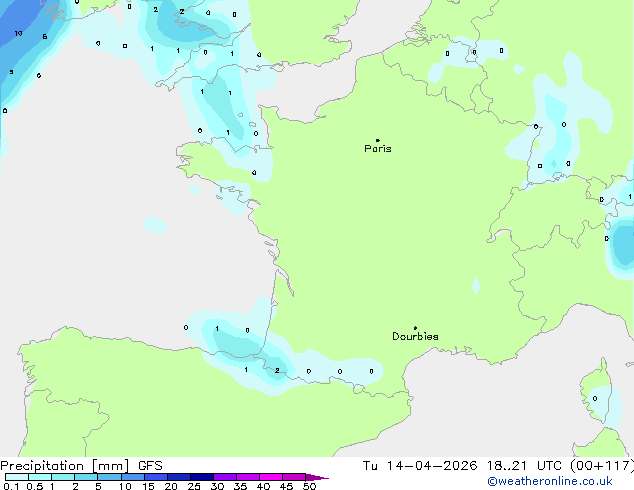This screenshot has height=490, width=634.
Task: Select the legend swatch between 5 and 10
Action: [x=109, y=477]
